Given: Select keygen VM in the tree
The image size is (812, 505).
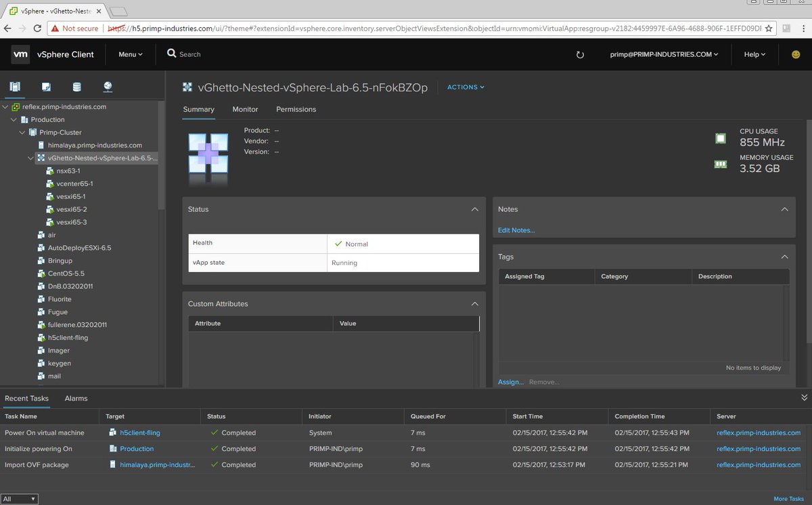Looking at the screenshot, I should (x=60, y=364).
